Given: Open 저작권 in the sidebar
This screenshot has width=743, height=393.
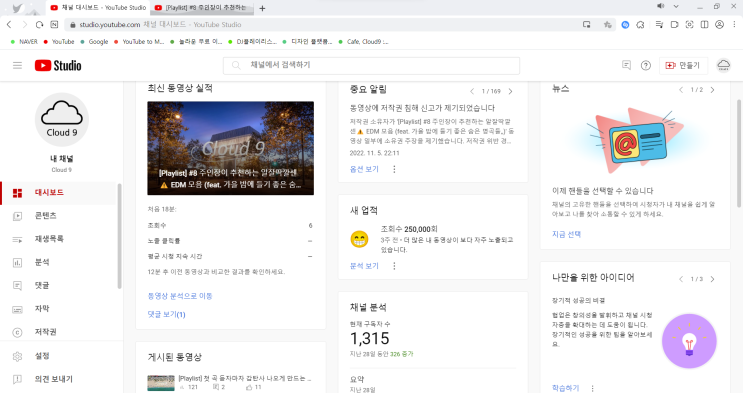Looking at the screenshot, I should [58, 332].
